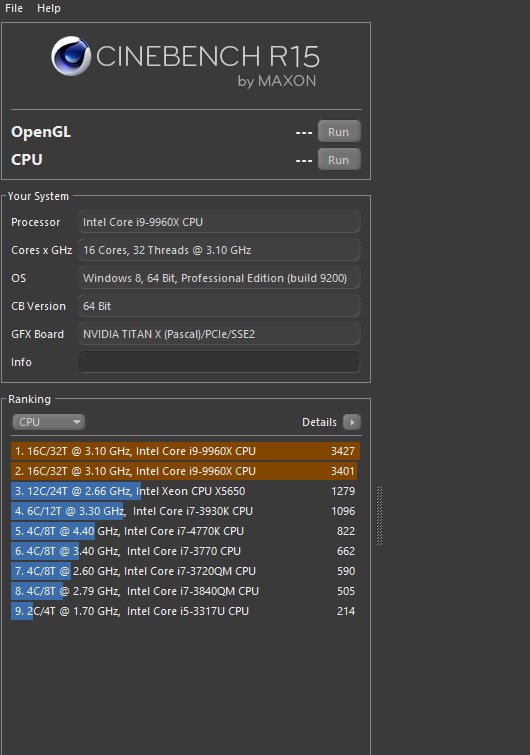Select the Intel Xeon CPU X5650 row
Screen dimensions: 530x755
(x=185, y=491)
